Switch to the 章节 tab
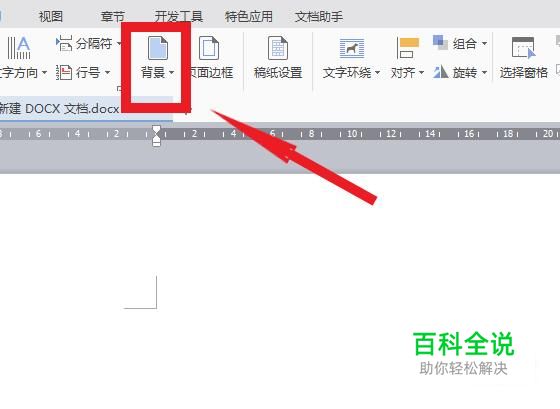The image size is (560, 409). pyautogui.click(x=112, y=16)
